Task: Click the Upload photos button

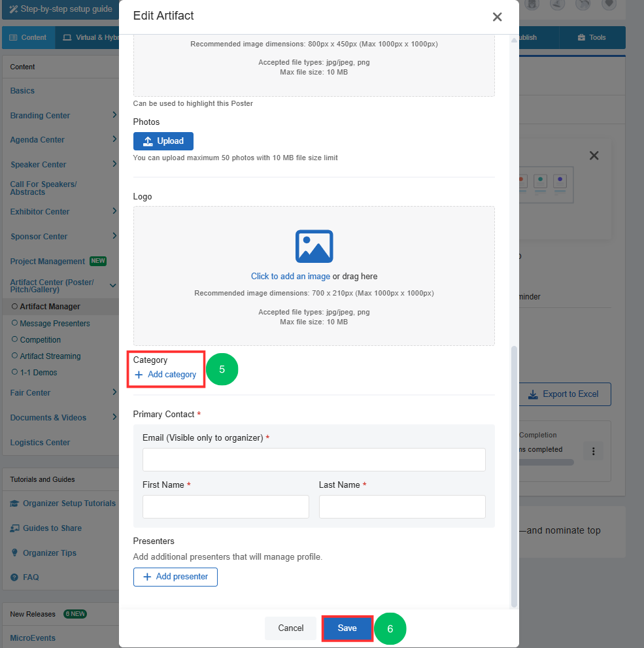Action: click(163, 141)
